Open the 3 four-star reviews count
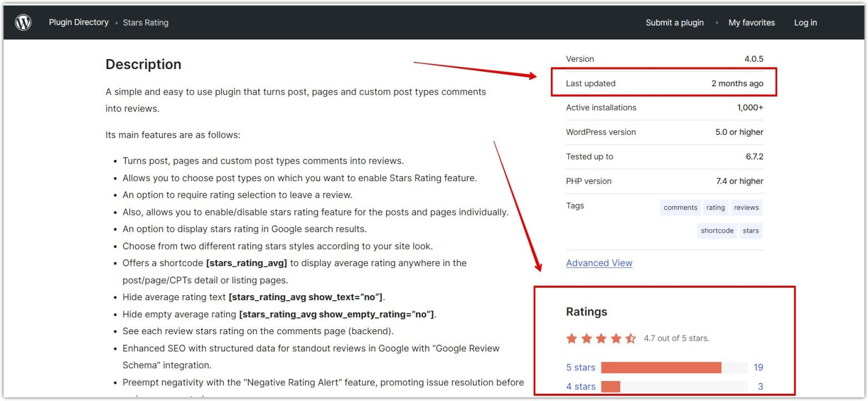Image resolution: width=868 pixels, height=401 pixels. pos(760,387)
